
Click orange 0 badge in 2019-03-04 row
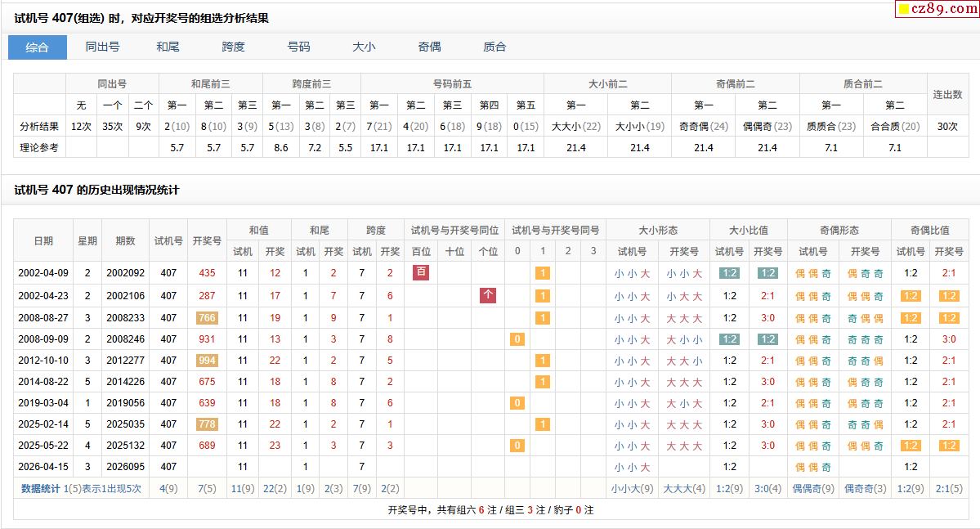[x=517, y=403]
